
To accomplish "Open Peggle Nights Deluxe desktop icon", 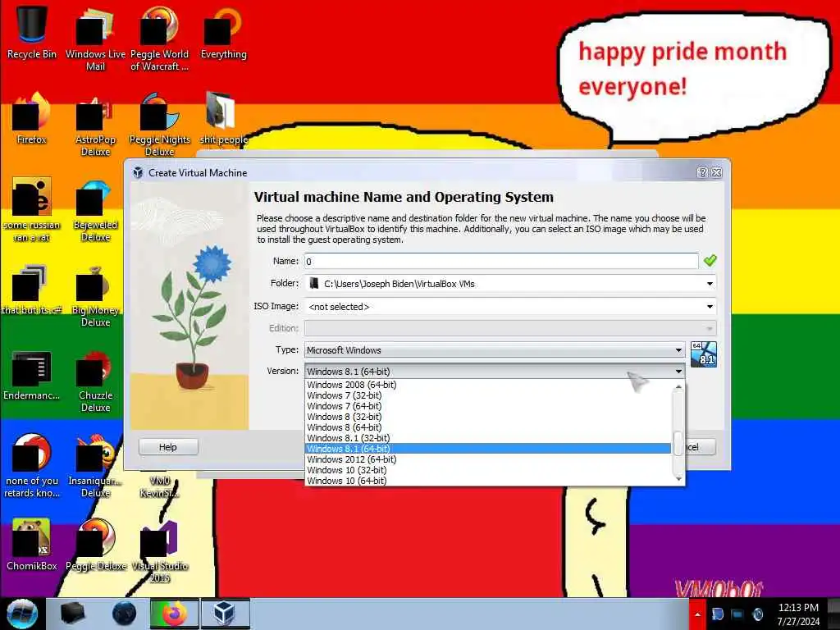I will [159, 125].
